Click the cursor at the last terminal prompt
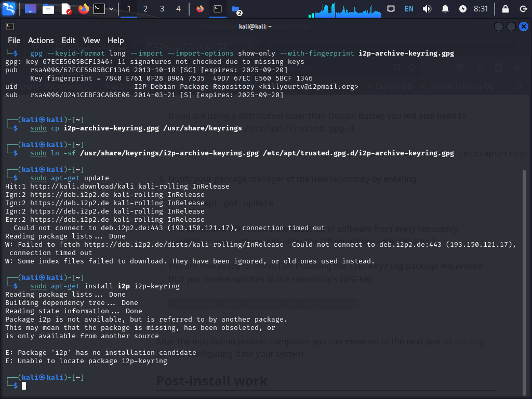This screenshot has height=399, width=532. [x=24, y=386]
